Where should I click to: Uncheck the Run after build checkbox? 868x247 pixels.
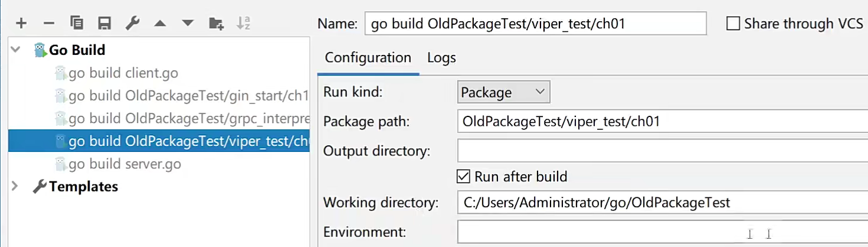pos(464,177)
